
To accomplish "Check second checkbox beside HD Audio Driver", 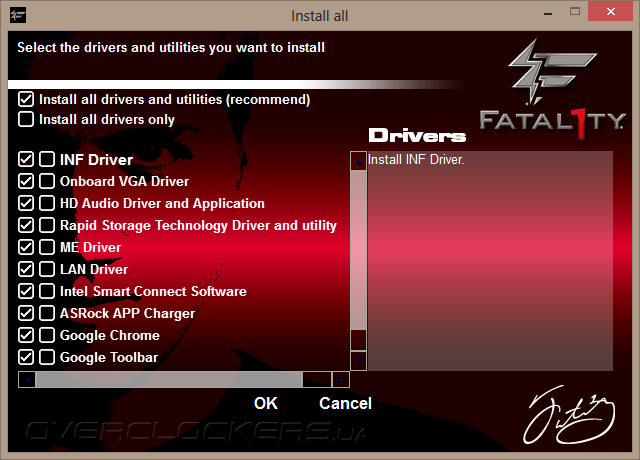I will pos(47,203).
